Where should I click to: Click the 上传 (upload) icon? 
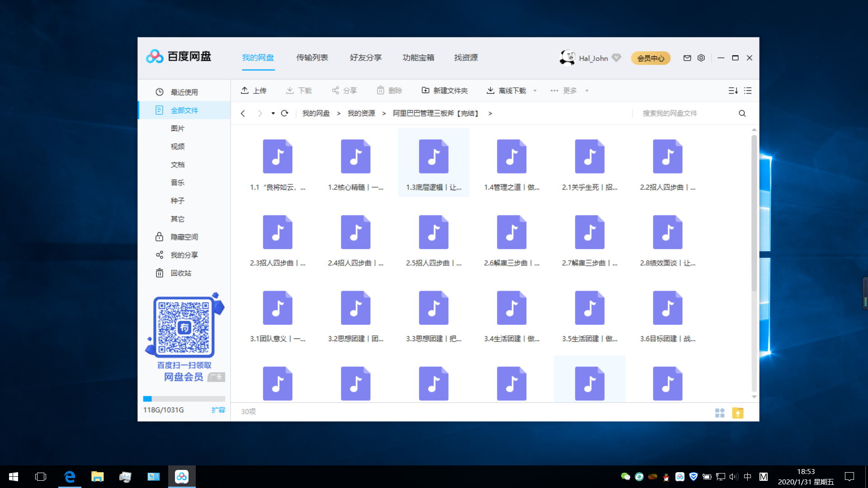[x=245, y=90]
